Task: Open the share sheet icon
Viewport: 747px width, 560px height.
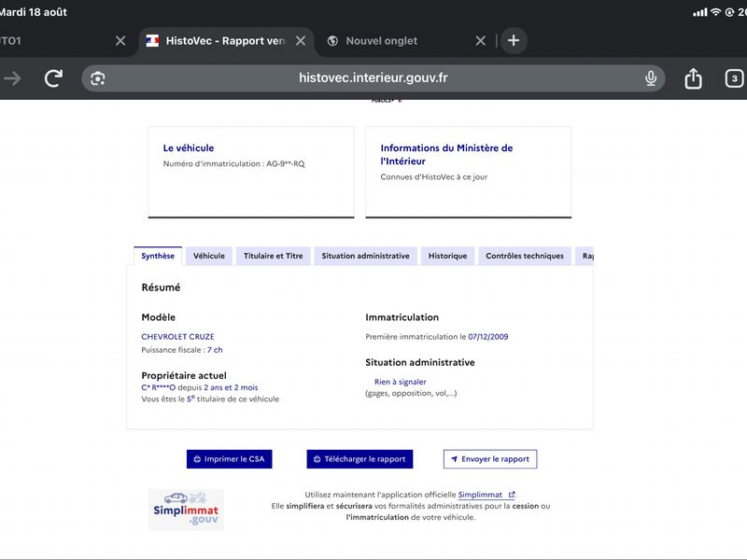Action: point(693,78)
